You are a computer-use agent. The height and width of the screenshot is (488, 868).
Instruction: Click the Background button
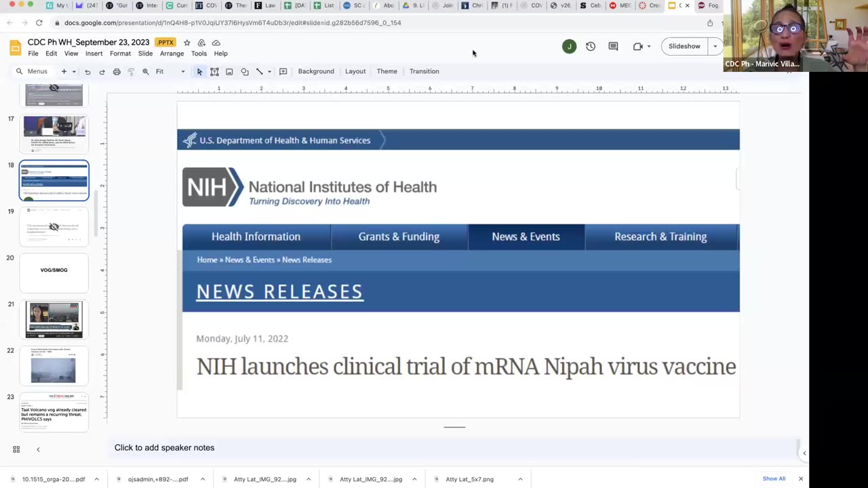(316, 71)
